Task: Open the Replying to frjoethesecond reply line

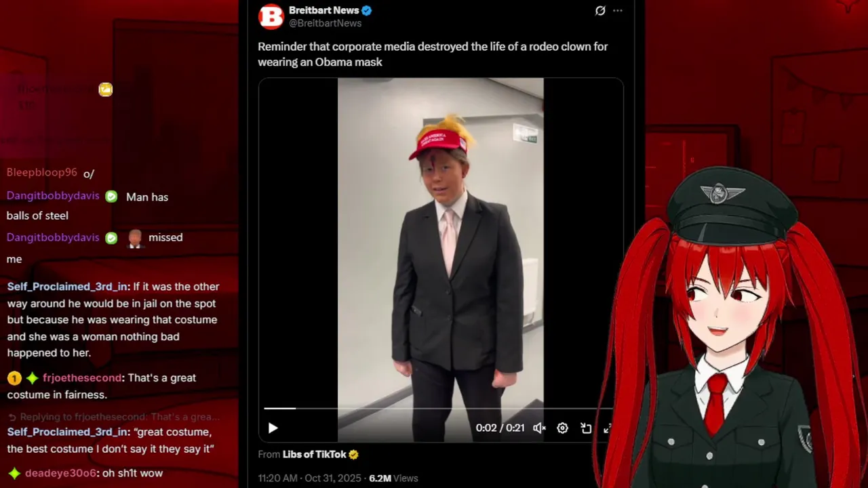Action: coord(114,417)
